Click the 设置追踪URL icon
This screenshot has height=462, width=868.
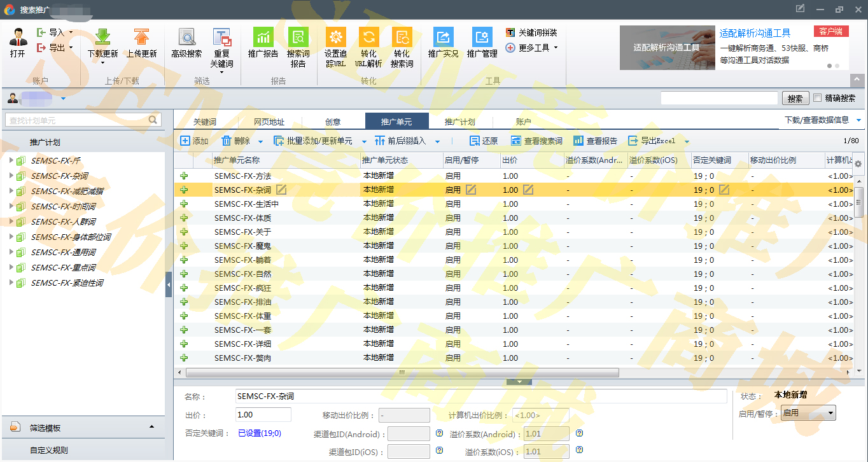click(x=335, y=37)
